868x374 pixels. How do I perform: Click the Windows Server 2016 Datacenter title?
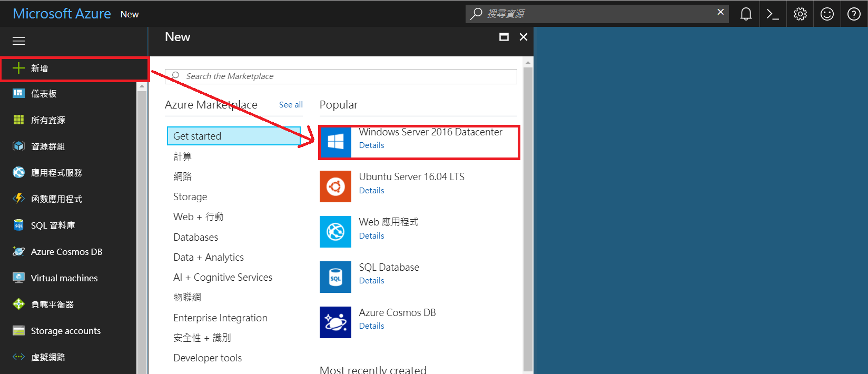431,132
